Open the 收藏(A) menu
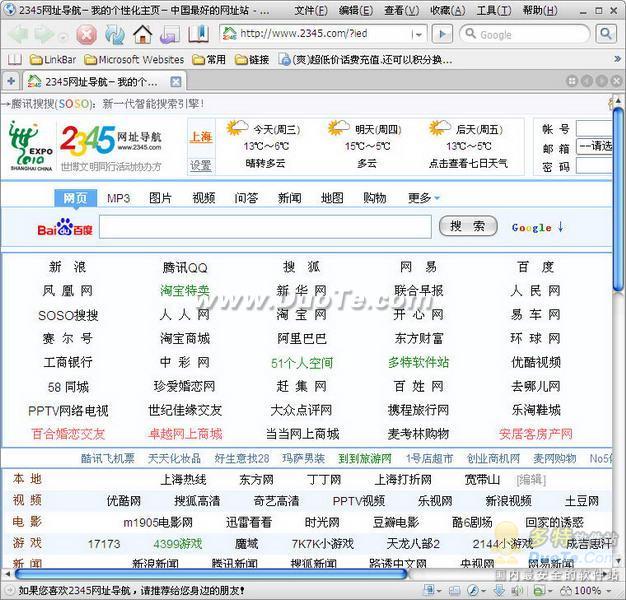The height and width of the screenshot is (600, 626). tap(448, 11)
